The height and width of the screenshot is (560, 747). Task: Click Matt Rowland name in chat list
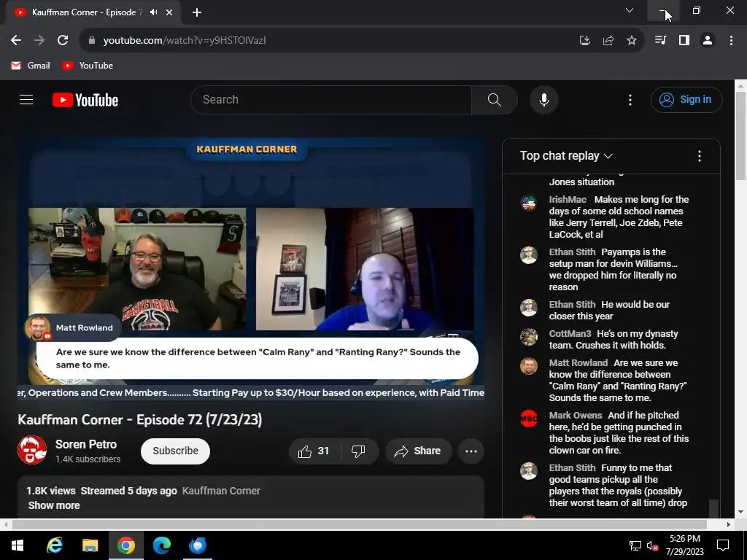click(x=578, y=363)
